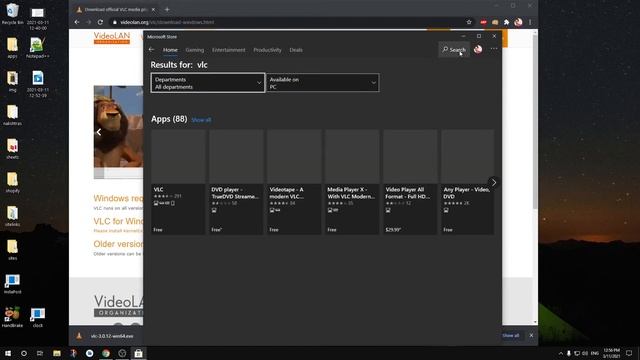Switch to the Entertainment tab
The height and width of the screenshot is (360, 640).
pos(229,50)
